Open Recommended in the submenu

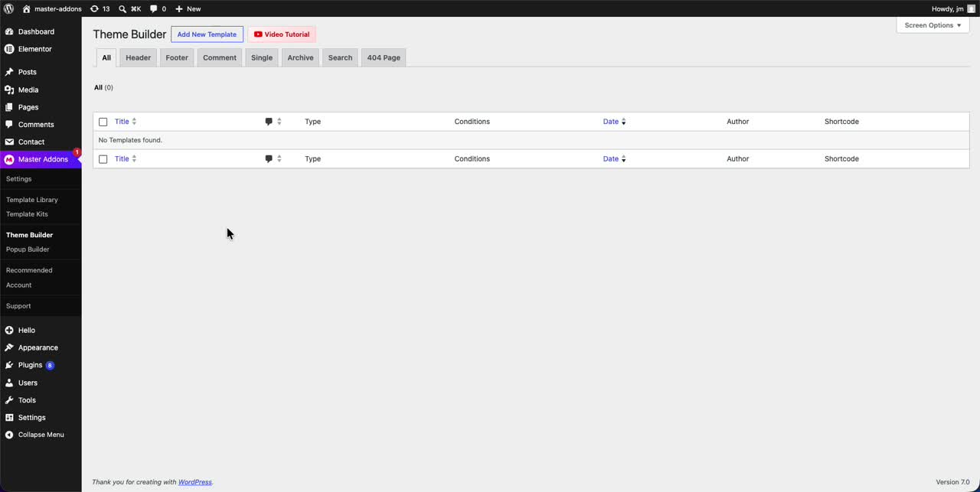pos(29,270)
